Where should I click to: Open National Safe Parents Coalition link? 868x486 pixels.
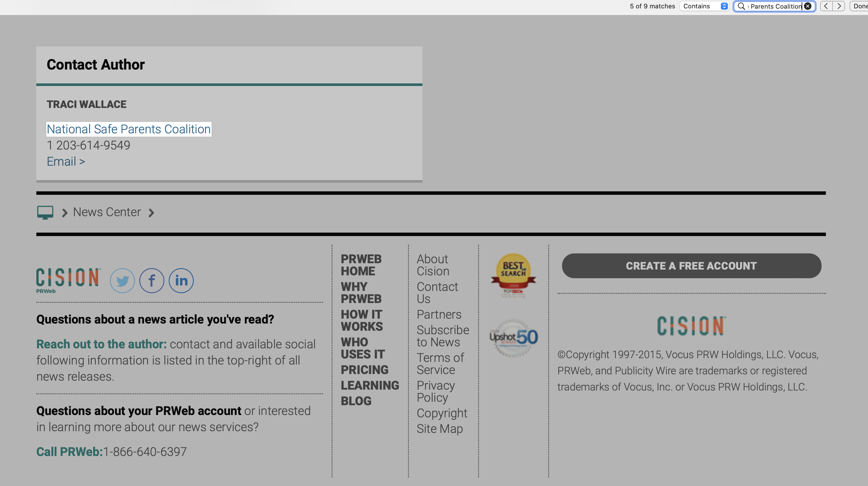pyautogui.click(x=129, y=129)
